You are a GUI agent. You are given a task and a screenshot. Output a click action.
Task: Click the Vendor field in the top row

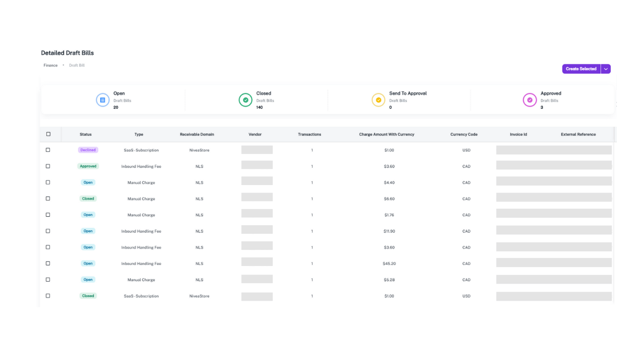coord(257,150)
